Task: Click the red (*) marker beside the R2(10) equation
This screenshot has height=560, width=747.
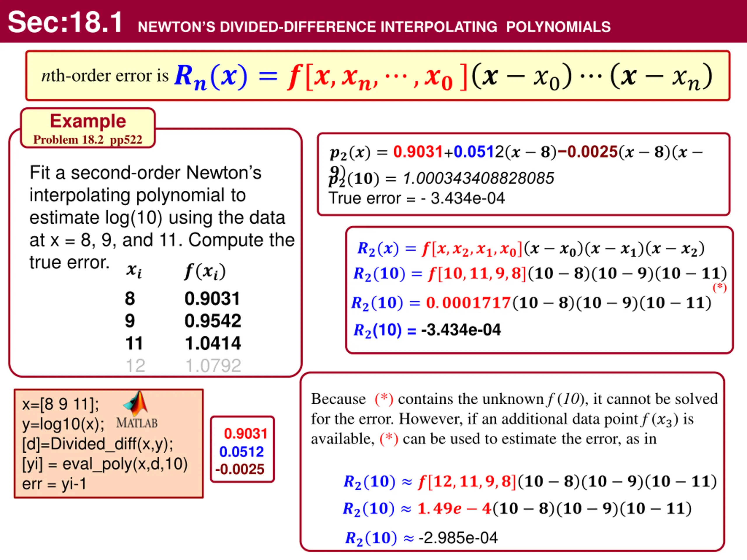Action: click(x=720, y=288)
